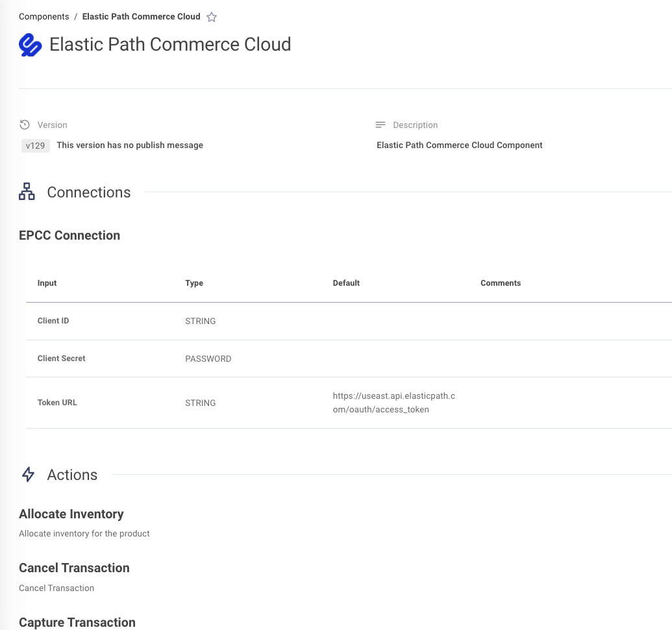This screenshot has height=630, width=672.
Task: Click the Comments column header
Action: click(501, 283)
